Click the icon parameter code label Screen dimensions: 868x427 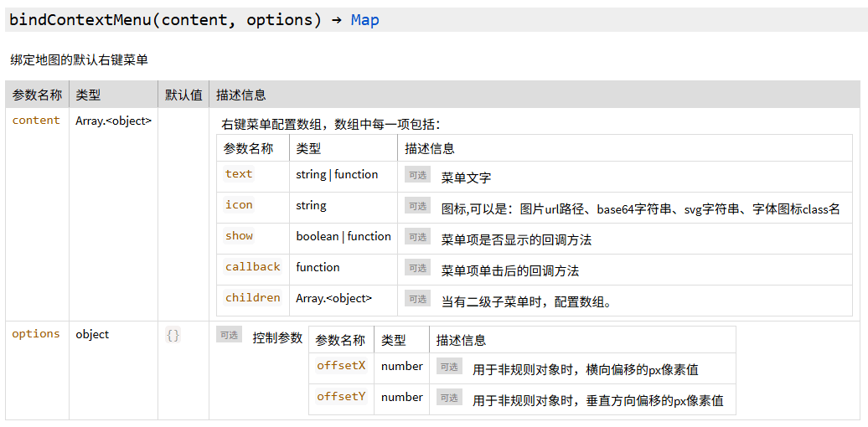click(x=239, y=205)
